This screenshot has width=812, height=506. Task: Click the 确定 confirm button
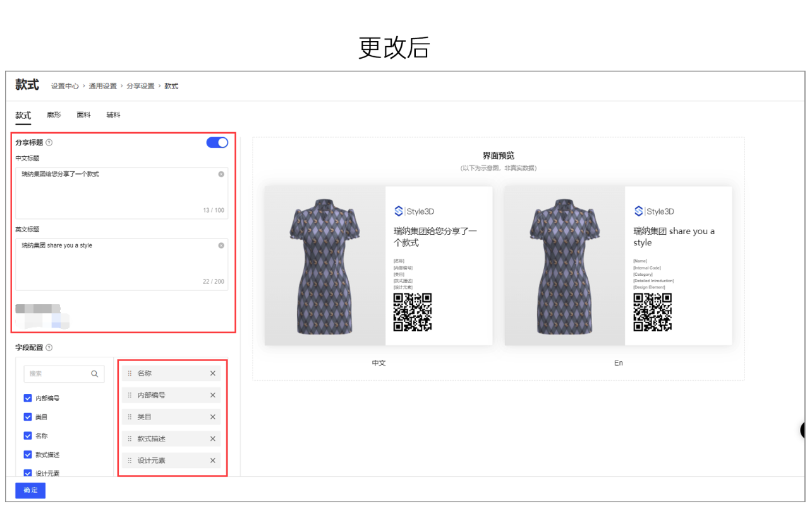30,490
